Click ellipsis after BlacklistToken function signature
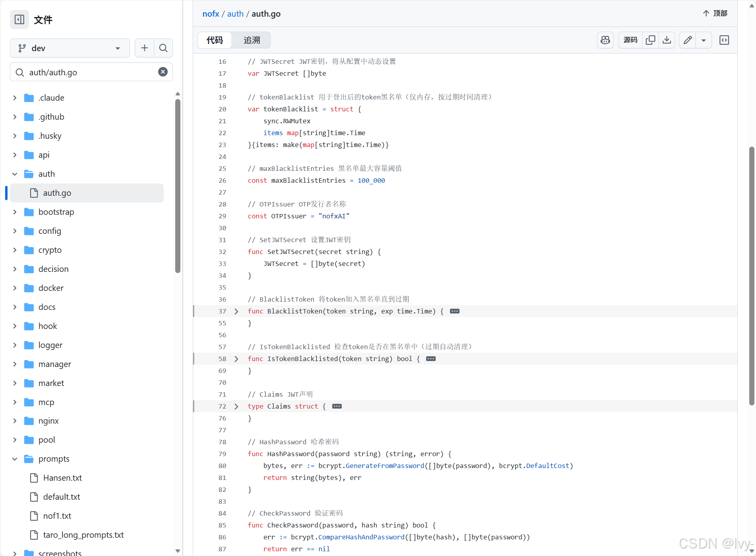The width and height of the screenshot is (756, 556). click(455, 311)
